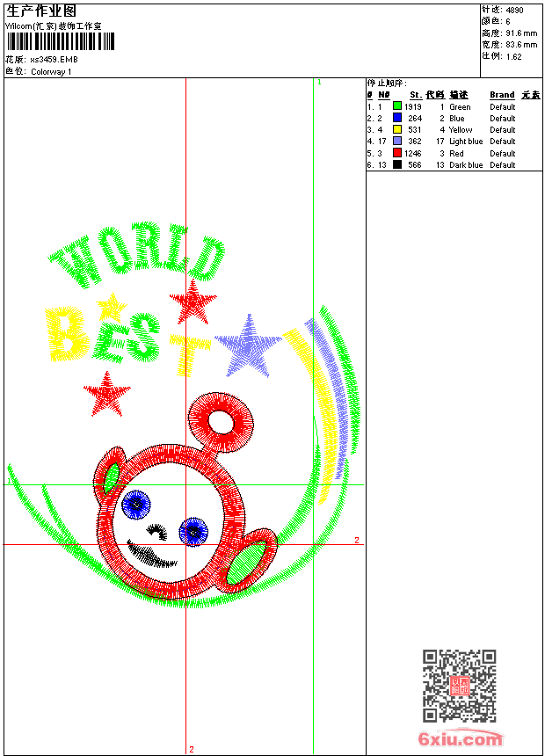
Task: Click Default brand in the Dark blue row
Action: coord(503,165)
